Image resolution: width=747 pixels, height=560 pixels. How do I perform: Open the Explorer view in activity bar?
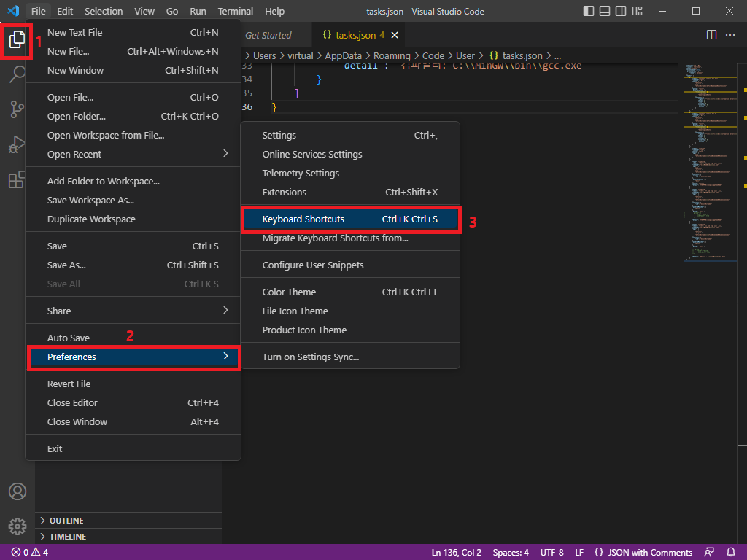coord(17,39)
